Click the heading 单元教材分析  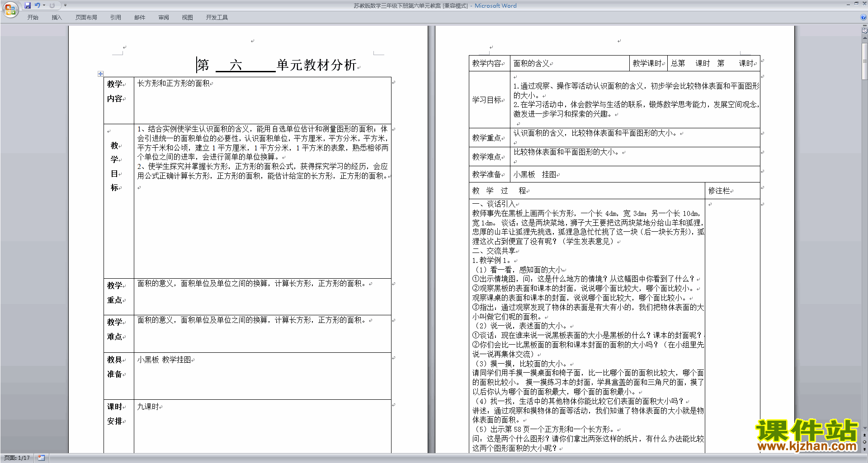pyautogui.click(x=316, y=65)
